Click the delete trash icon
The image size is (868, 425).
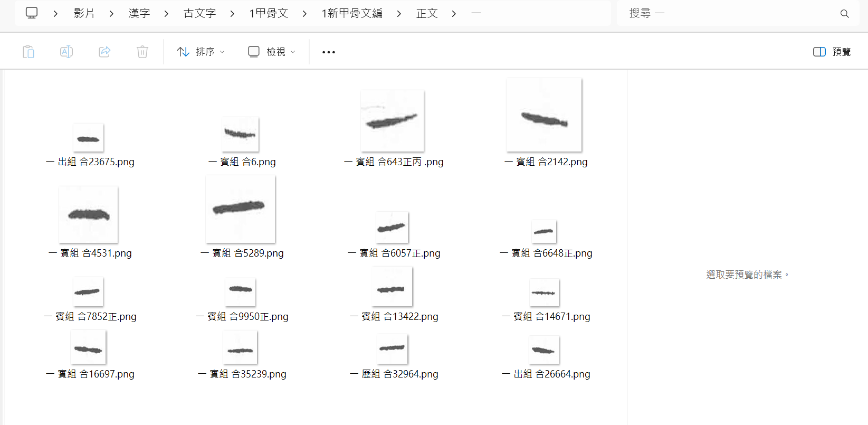coord(142,52)
